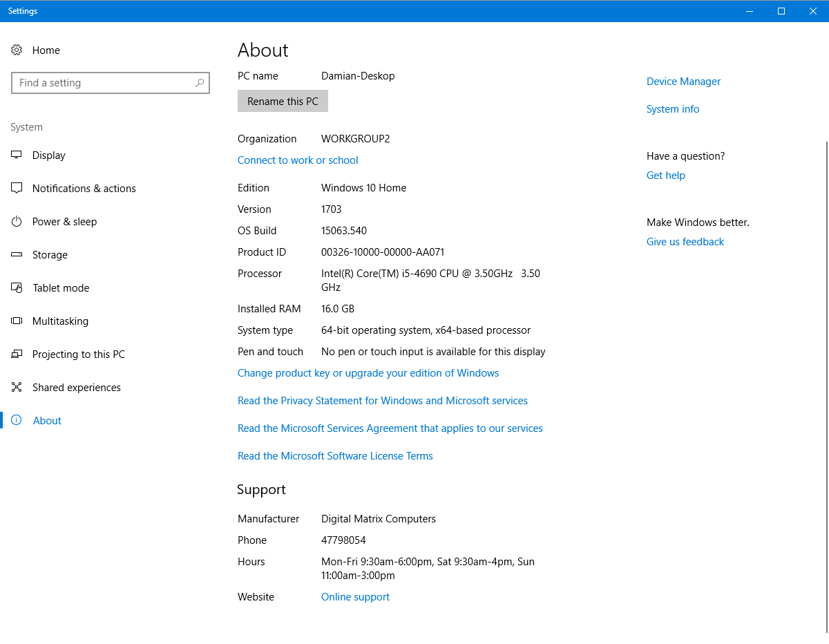Click Rename this PC button
829x644 pixels.
283,102
